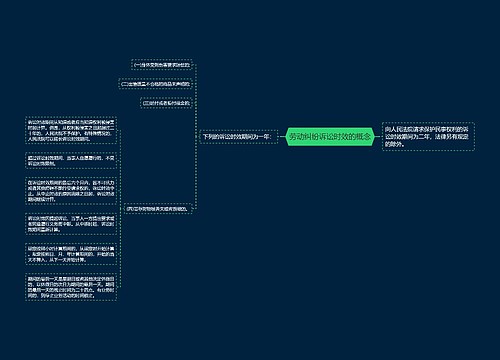Click node (四) about 寄存财物 lost or damaged
Viewport: 500px width, 360px height.
[158, 209]
